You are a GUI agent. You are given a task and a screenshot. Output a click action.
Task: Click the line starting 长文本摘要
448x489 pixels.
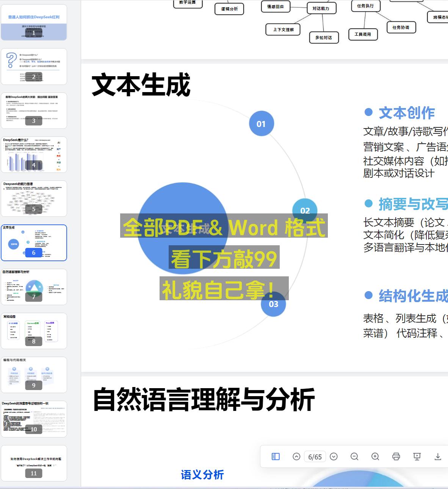click(406, 222)
